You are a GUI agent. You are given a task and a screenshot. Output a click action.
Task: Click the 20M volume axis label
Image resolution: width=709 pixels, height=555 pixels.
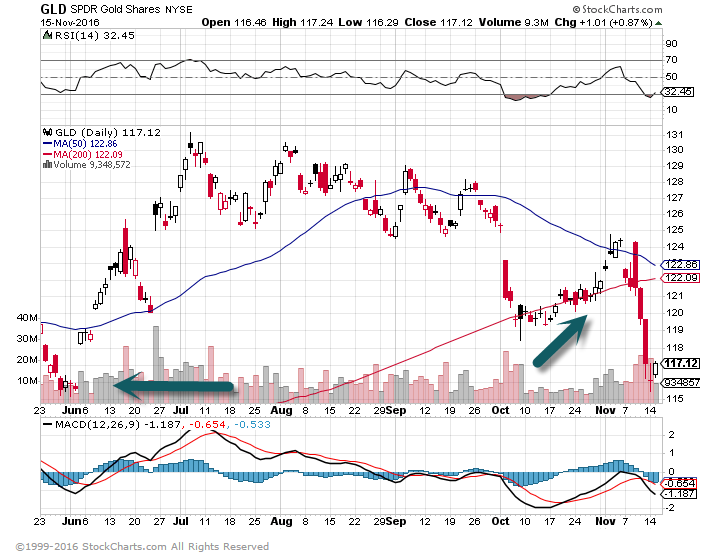tap(27, 360)
